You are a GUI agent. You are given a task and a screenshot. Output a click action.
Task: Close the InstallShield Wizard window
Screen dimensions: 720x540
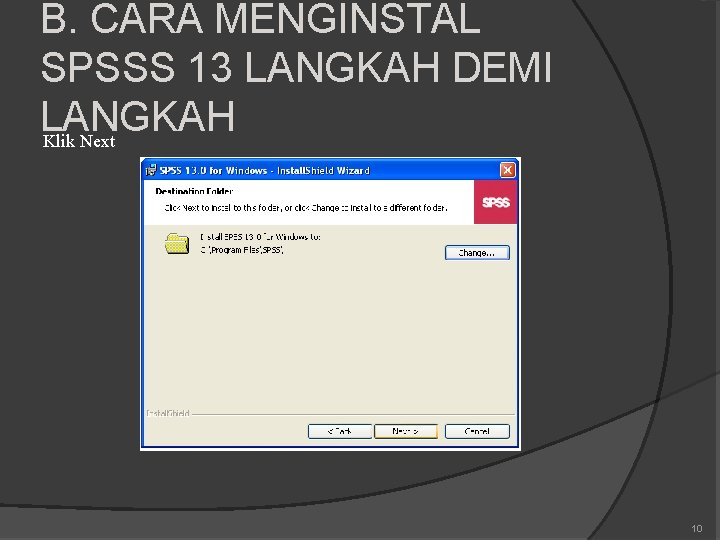pyautogui.click(x=507, y=170)
